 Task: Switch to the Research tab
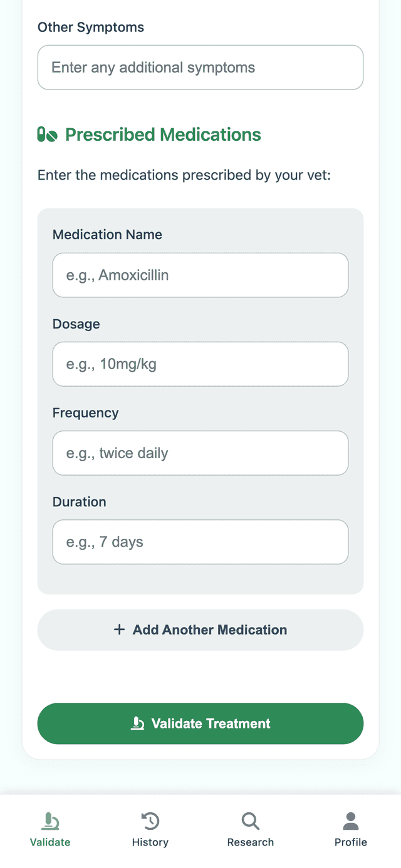(251, 829)
